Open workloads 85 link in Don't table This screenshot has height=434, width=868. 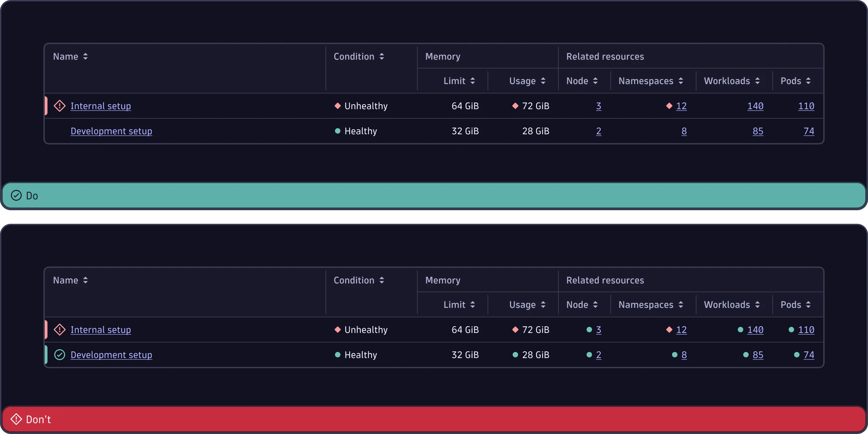coord(758,355)
